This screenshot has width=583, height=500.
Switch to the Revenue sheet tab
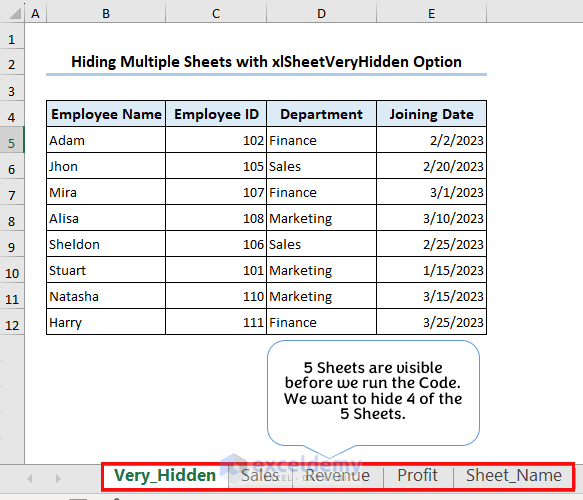tap(338, 475)
